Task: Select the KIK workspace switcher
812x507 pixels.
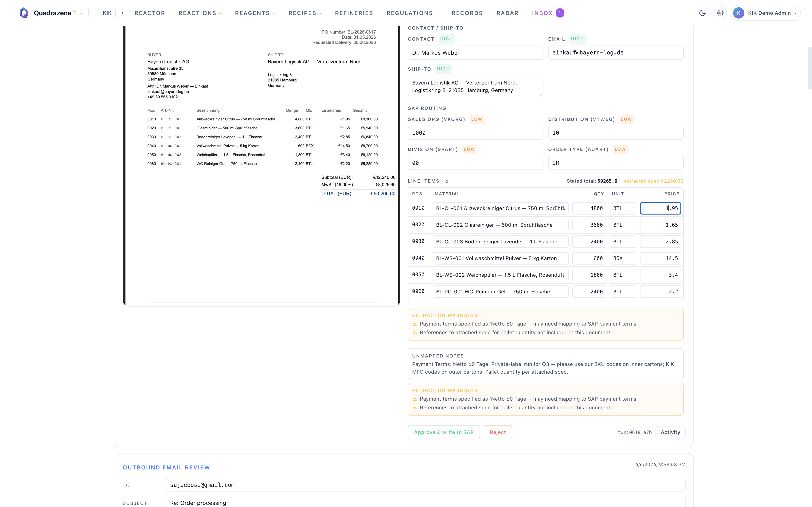Action: pyautogui.click(x=102, y=13)
